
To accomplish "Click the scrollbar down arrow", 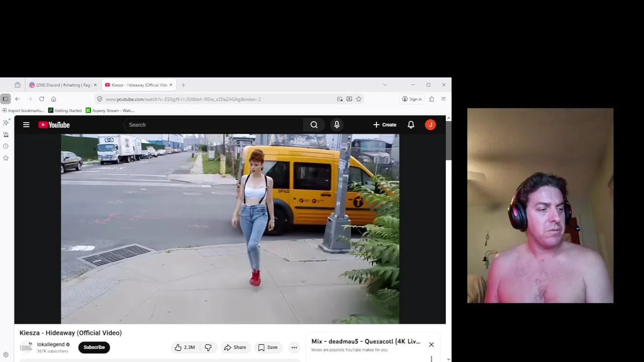I will point(449,359).
